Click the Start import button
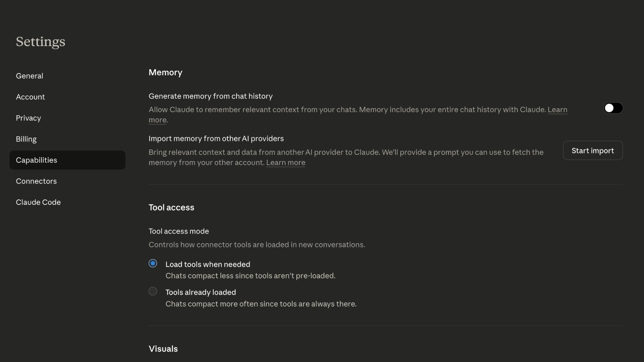This screenshot has width=644, height=362. [x=593, y=150]
